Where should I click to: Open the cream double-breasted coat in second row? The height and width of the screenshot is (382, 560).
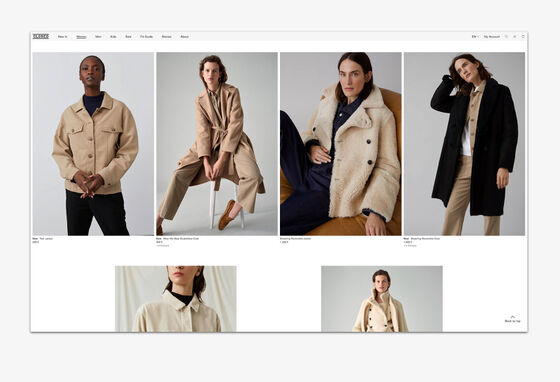tap(382, 299)
